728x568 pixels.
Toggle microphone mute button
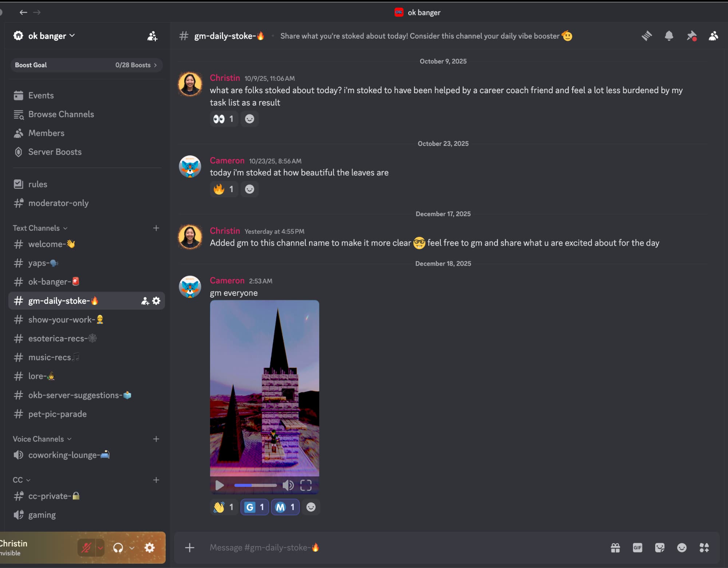tap(86, 548)
